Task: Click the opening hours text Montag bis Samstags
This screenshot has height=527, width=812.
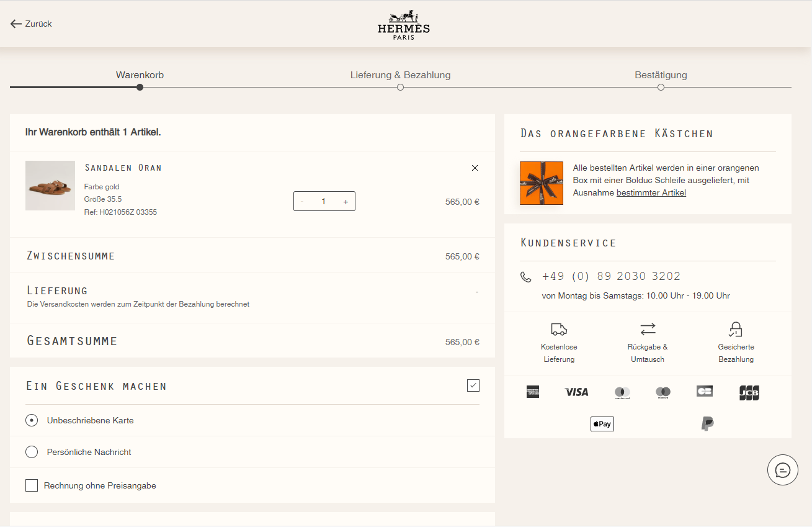Action: click(636, 295)
